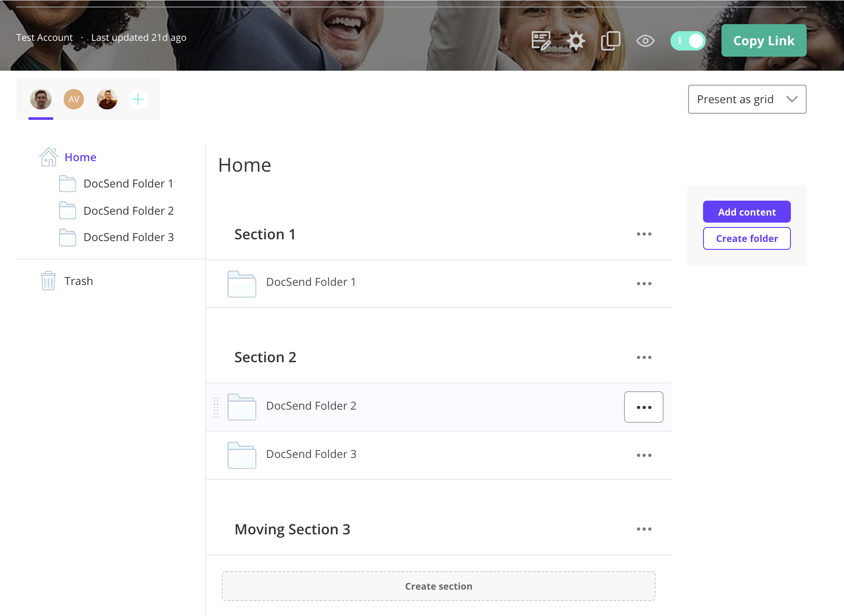This screenshot has height=616, width=844.
Task: Go to Home in sidebar
Action: tap(80, 157)
